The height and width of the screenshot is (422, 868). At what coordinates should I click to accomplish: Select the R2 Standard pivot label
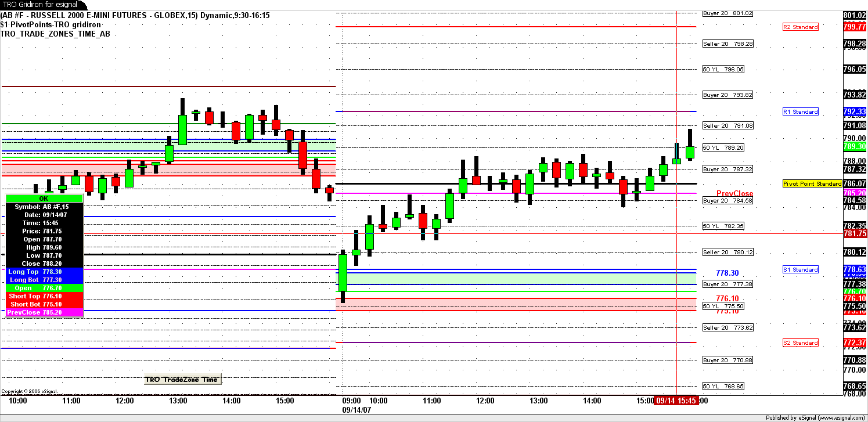click(x=800, y=27)
